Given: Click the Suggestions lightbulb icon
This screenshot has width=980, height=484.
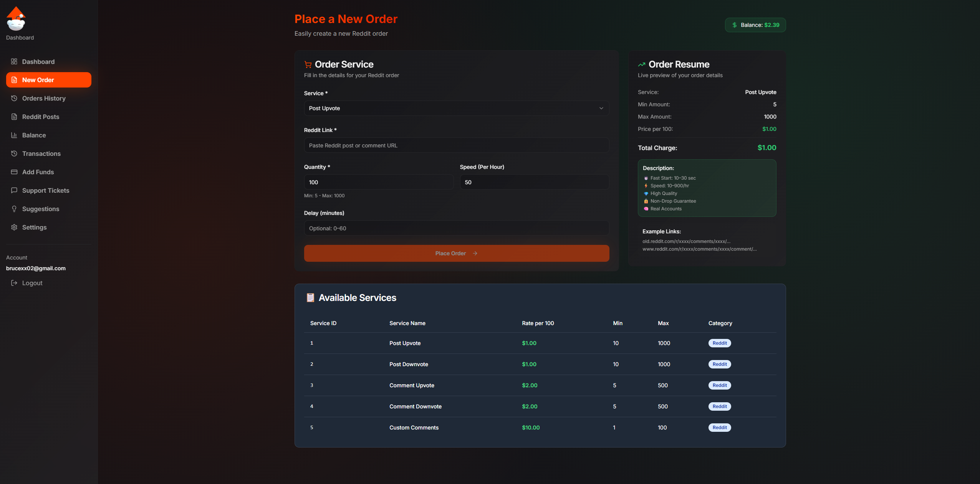Looking at the screenshot, I should click(14, 209).
